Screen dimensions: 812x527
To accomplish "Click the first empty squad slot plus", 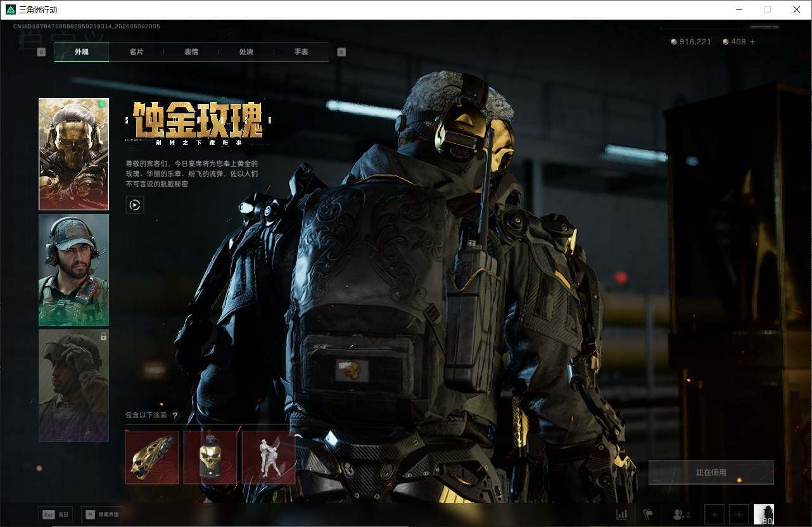I will [x=714, y=514].
